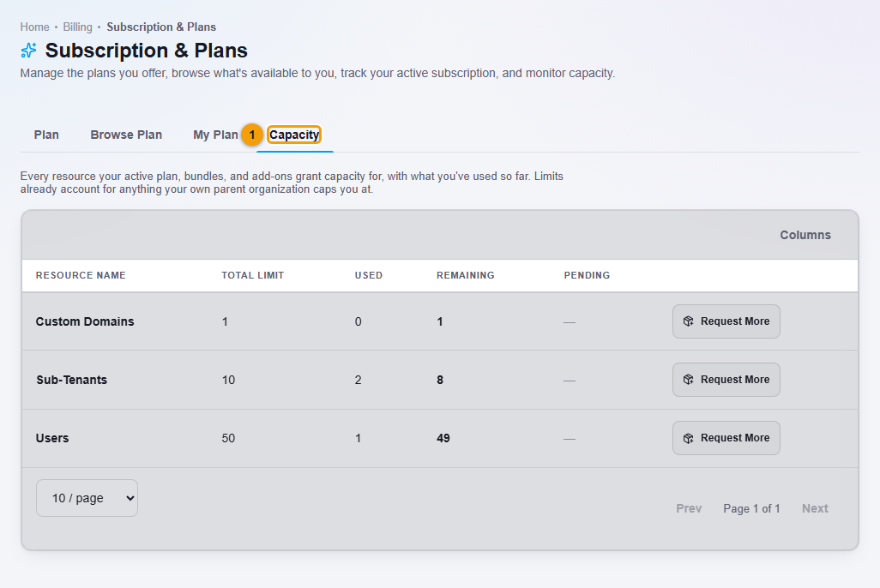Image resolution: width=880 pixels, height=588 pixels.
Task: Open the Plan tab
Action: (x=46, y=135)
